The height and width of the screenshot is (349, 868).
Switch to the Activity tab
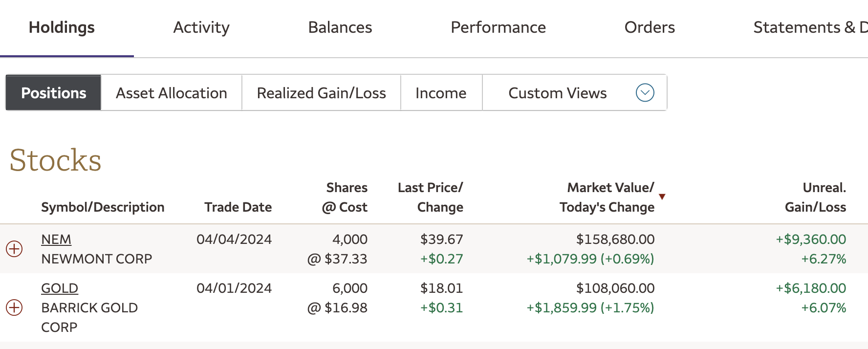pos(201,27)
